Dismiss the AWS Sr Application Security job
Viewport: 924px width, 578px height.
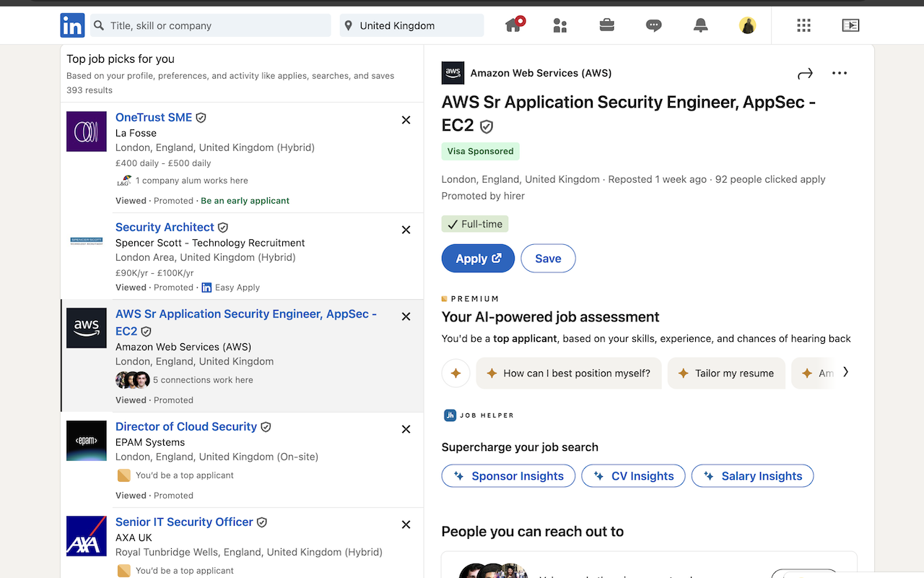[x=406, y=316]
